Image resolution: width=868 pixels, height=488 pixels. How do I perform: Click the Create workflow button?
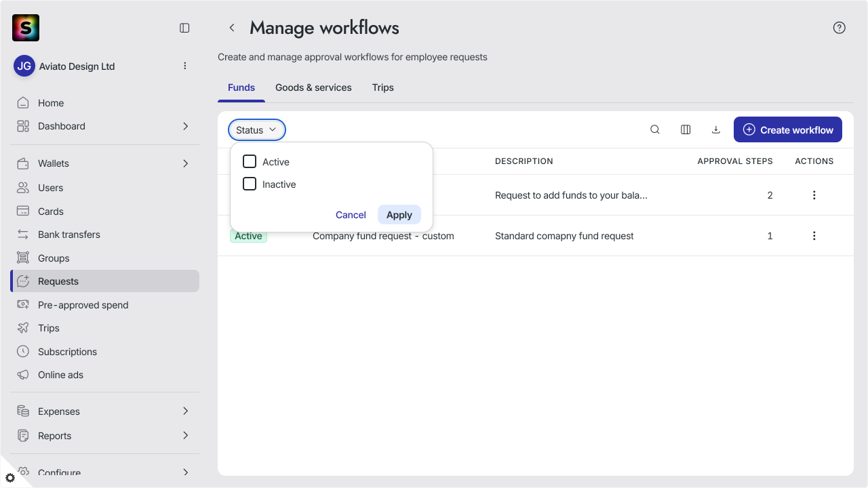[788, 129]
